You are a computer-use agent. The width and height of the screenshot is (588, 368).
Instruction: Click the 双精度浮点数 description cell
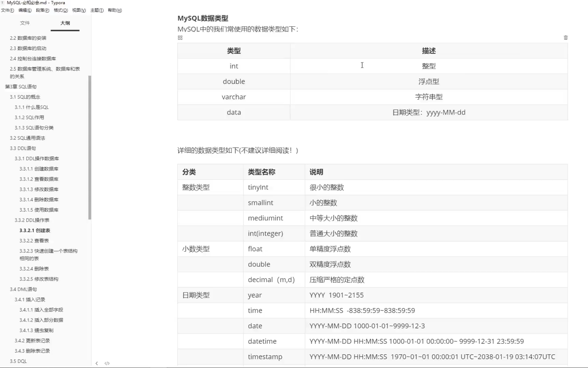[436, 264]
